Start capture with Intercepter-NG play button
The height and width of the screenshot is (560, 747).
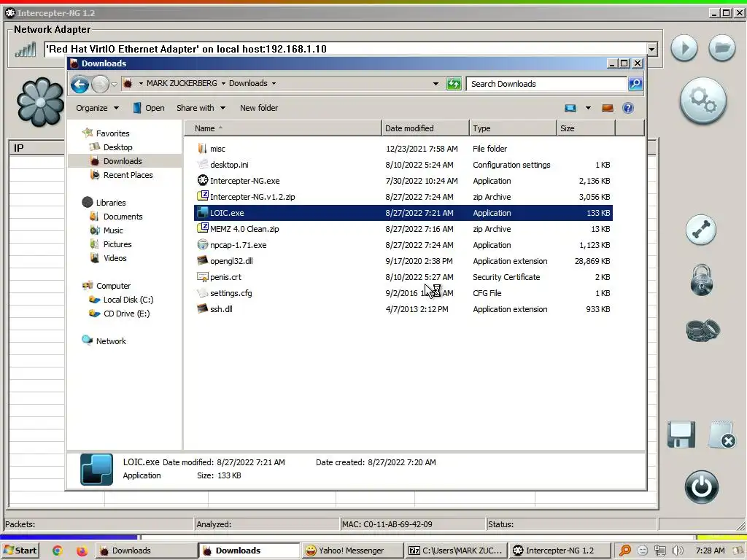coord(684,48)
